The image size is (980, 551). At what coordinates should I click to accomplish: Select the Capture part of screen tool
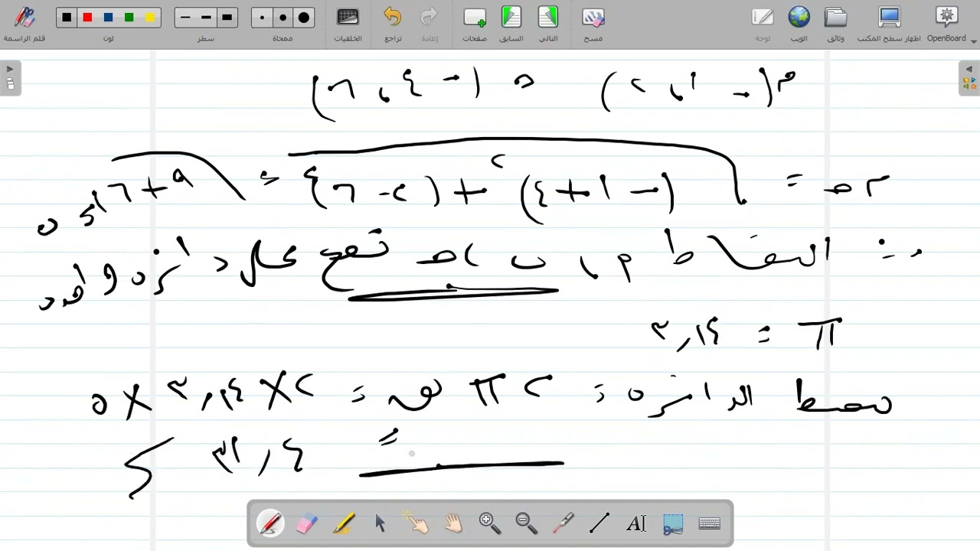click(x=673, y=523)
